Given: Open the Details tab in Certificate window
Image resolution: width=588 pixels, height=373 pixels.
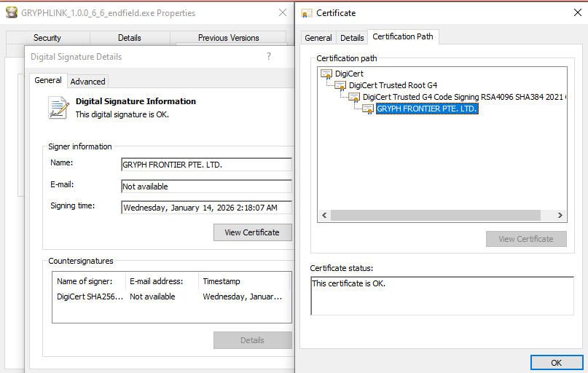Looking at the screenshot, I should 352,38.
